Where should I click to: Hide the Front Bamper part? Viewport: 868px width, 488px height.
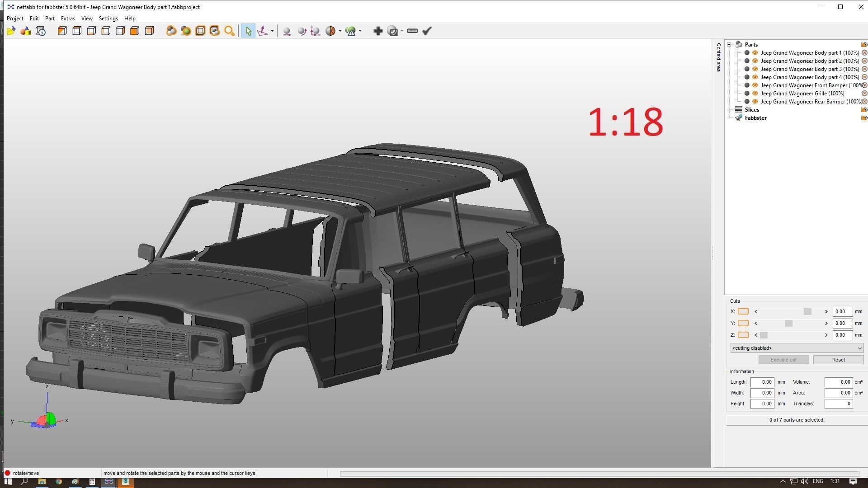point(755,85)
